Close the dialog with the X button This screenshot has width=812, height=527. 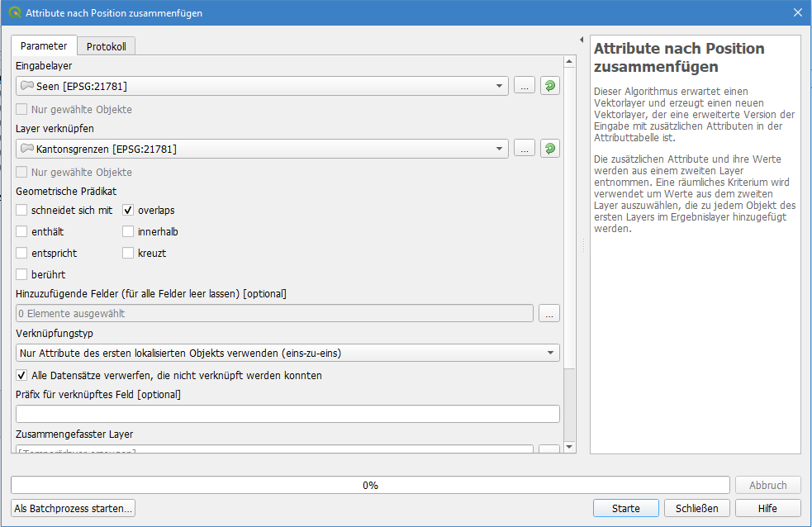click(x=797, y=13)
